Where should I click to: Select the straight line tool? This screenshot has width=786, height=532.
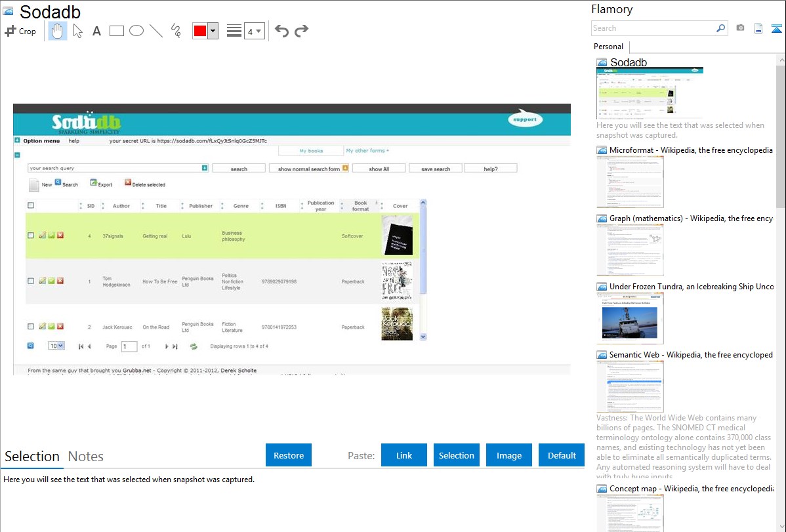pyautogui.click(x=156, y=31)
